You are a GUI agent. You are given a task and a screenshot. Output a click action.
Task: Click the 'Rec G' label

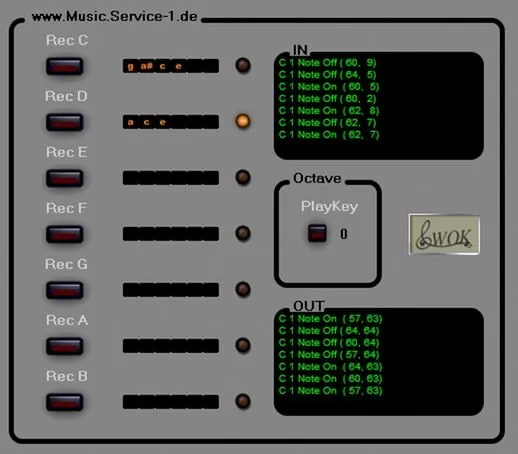(66, 264)
